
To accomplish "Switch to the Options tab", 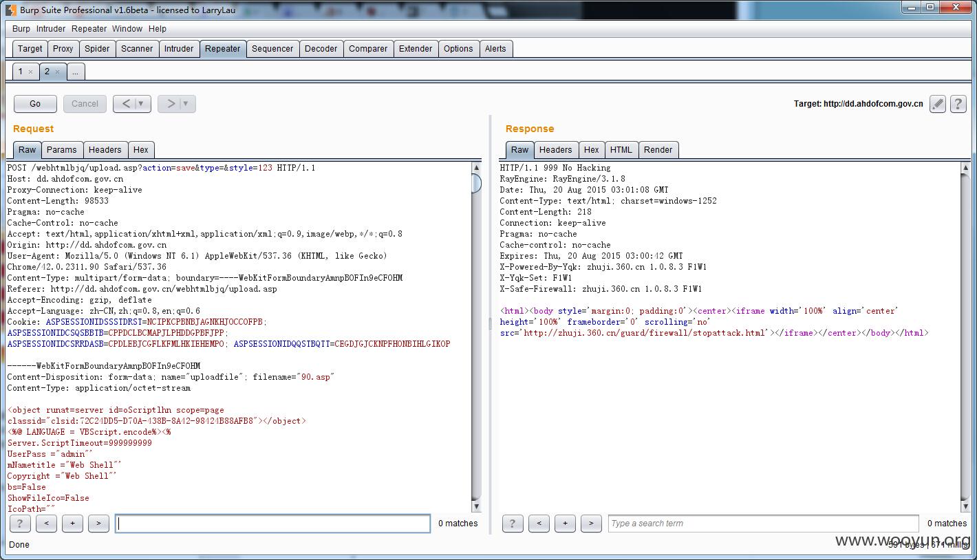I will coord(458,49).
